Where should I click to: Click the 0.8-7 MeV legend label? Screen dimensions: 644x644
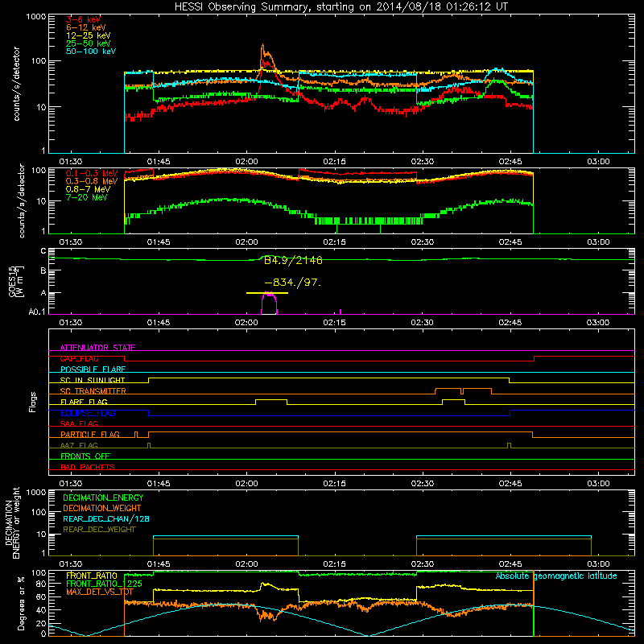pyautogui.click(x=89, y=189)
